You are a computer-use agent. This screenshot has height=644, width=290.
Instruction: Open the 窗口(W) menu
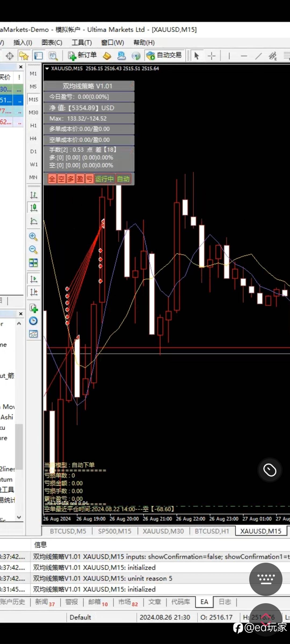(113, 42)
